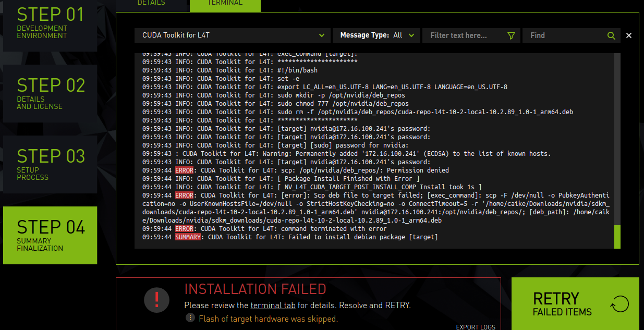The width and height of the screenshot is (644, 330).
Task: Close the terminal search bar with X
Action: pyautogui.click(x=629, y=35)
